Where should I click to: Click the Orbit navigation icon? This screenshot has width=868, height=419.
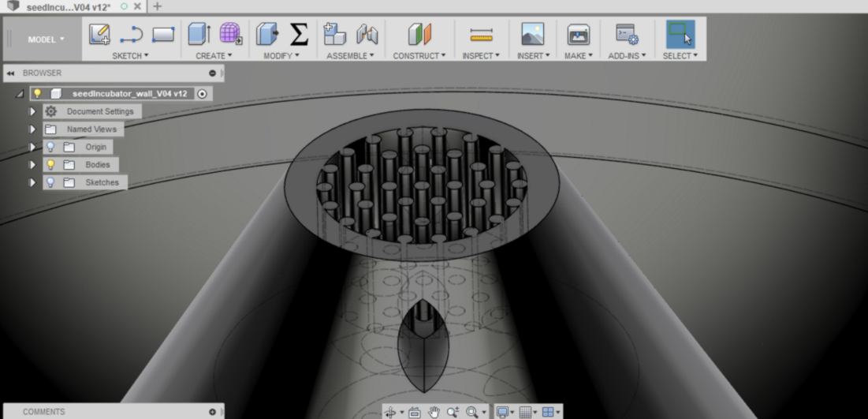point(390,412)
